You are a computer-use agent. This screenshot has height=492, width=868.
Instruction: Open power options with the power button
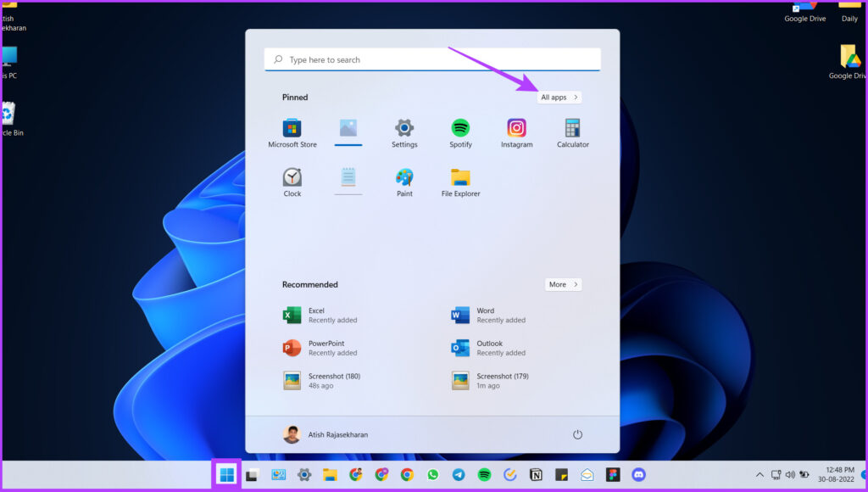pos(577,433)
